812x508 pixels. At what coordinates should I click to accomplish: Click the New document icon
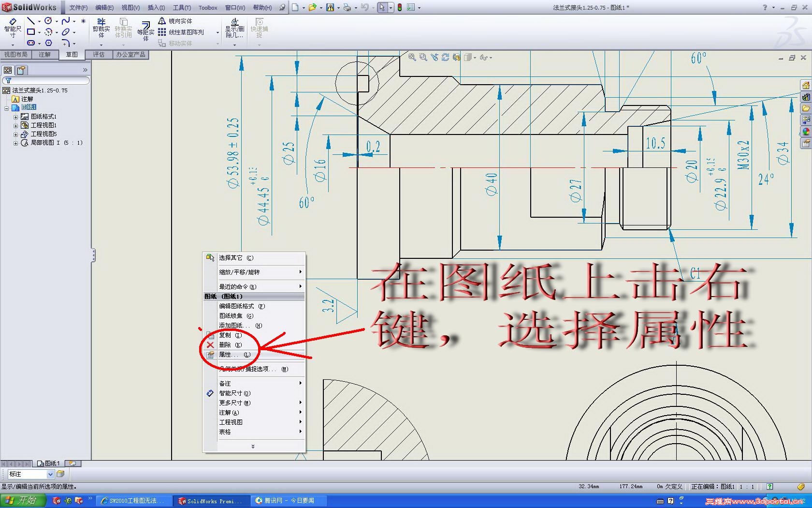coord(295,7)
